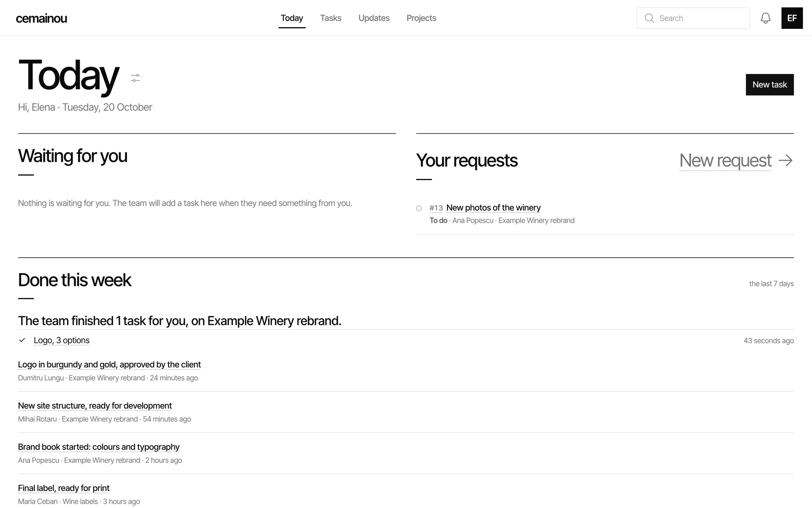Toggle the status circle for task #13

pos(419,208)
